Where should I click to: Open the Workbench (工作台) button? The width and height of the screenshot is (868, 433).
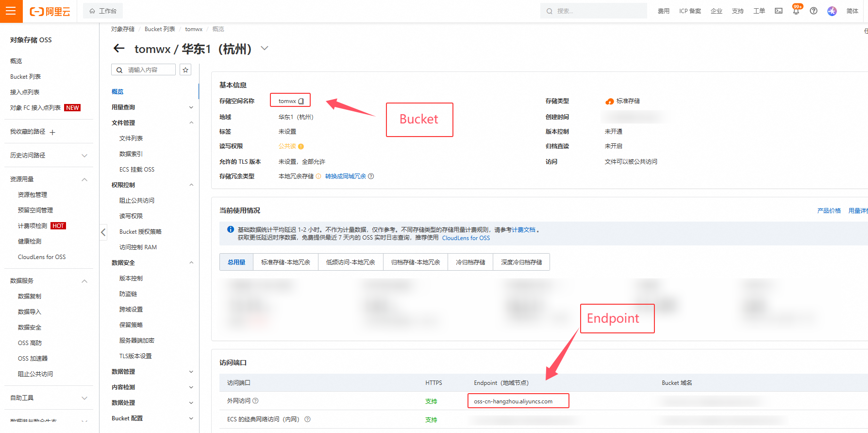[x=103, y=11]
